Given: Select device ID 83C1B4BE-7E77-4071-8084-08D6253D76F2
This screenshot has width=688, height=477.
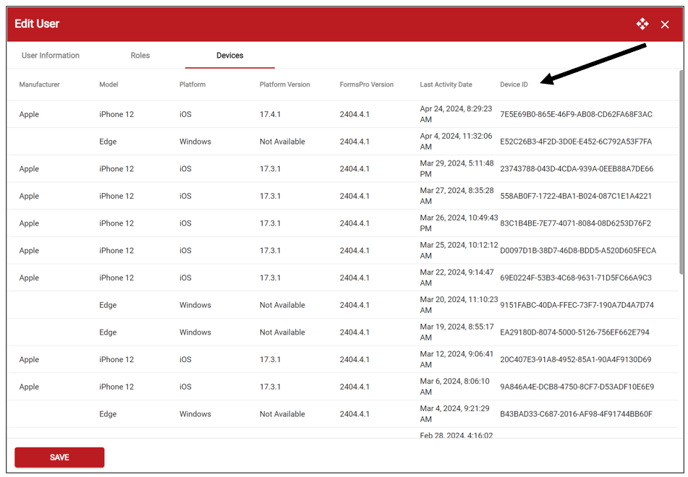Looking at the screenshot, I should [576, 223].
